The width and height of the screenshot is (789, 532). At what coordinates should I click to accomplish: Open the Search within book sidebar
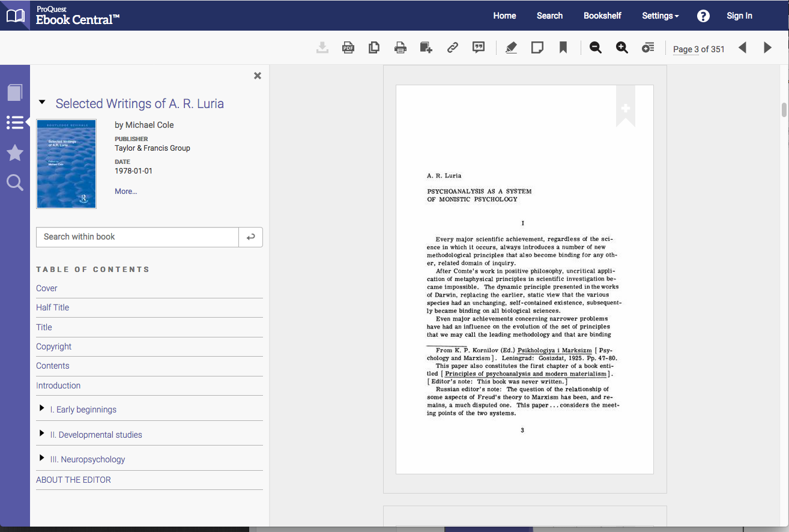(x=15, y=183)
